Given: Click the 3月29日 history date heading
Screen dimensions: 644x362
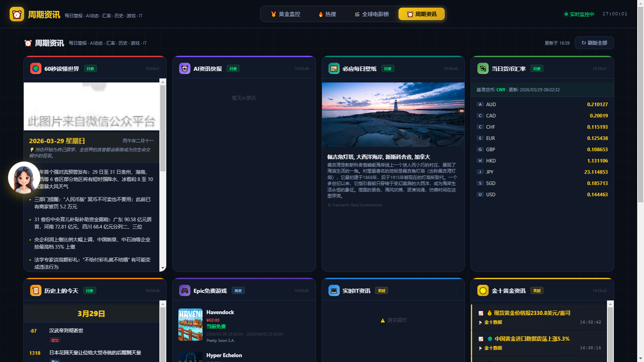Looking at the screenshot, I should tap(91, 314).
